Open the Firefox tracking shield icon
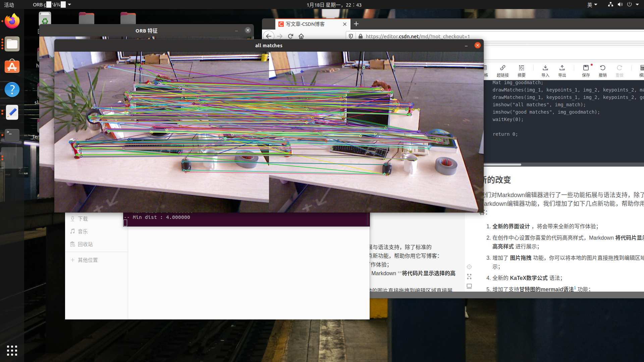 pos(351,36)
